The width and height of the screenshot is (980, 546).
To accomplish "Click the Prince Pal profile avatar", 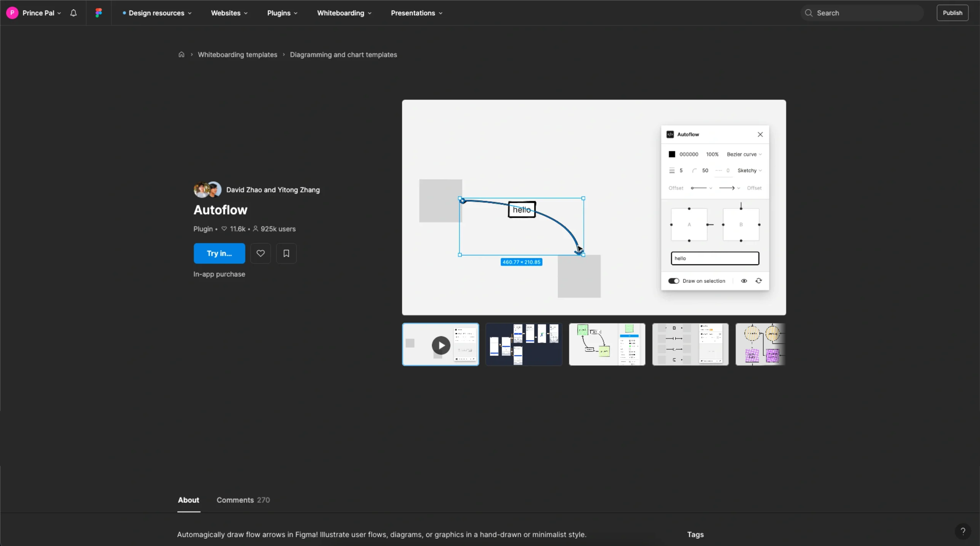I will [x=12, y=13].
